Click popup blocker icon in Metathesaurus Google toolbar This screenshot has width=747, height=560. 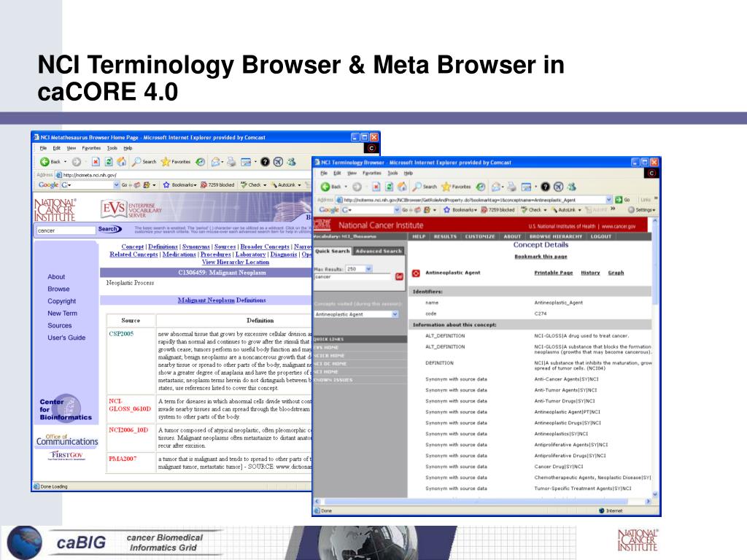click(204, 184)
